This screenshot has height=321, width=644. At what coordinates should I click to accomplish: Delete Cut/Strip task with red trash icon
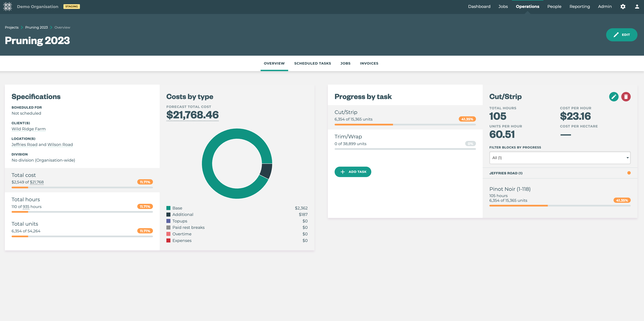(x=626, y=97)
